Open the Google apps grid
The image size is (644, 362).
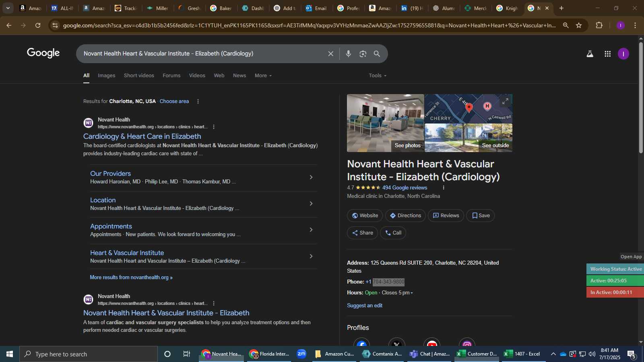tap(607, 54)
